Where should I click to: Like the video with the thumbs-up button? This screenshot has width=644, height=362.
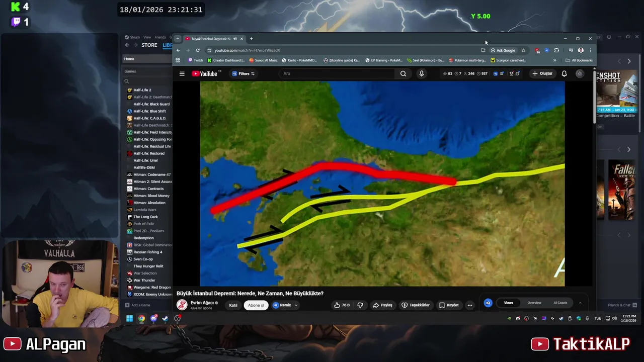point(342,305)
